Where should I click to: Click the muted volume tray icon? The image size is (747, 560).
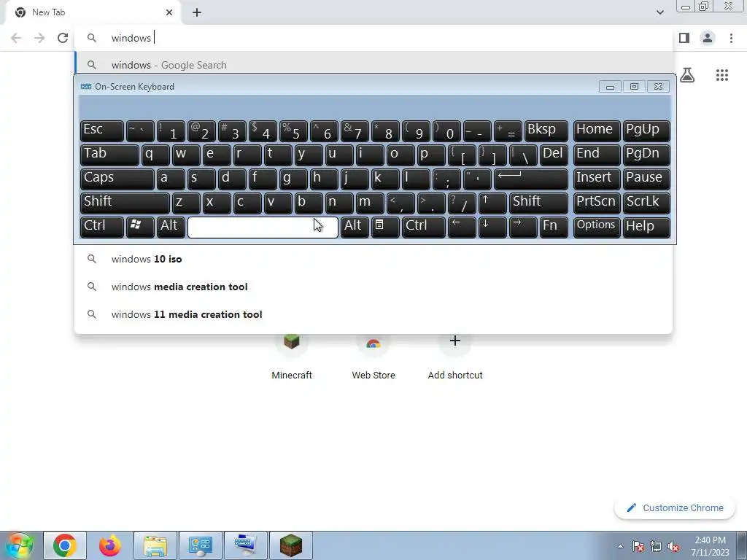coord(673,547)
